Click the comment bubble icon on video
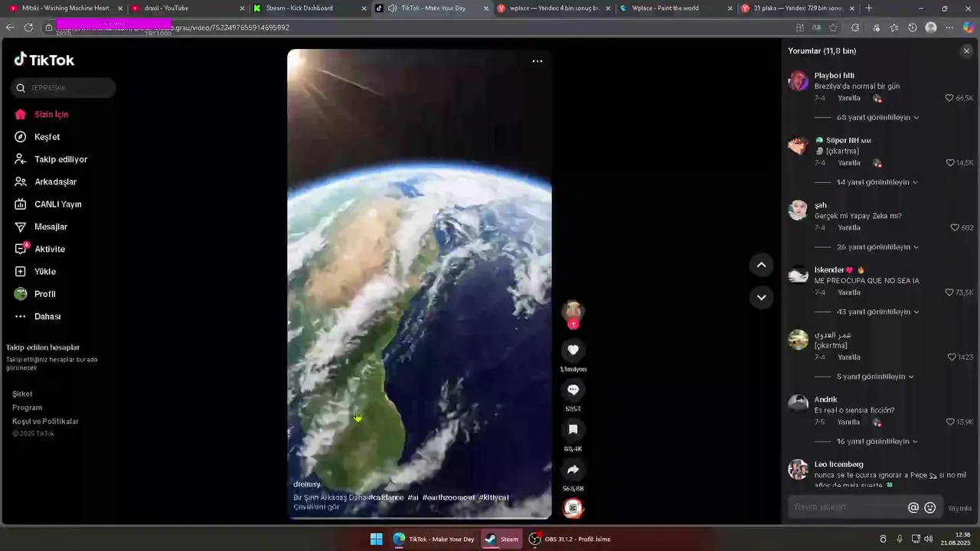The height and width of the screenshot is (551, 980). pyautogui.click(x=573, y=390)
